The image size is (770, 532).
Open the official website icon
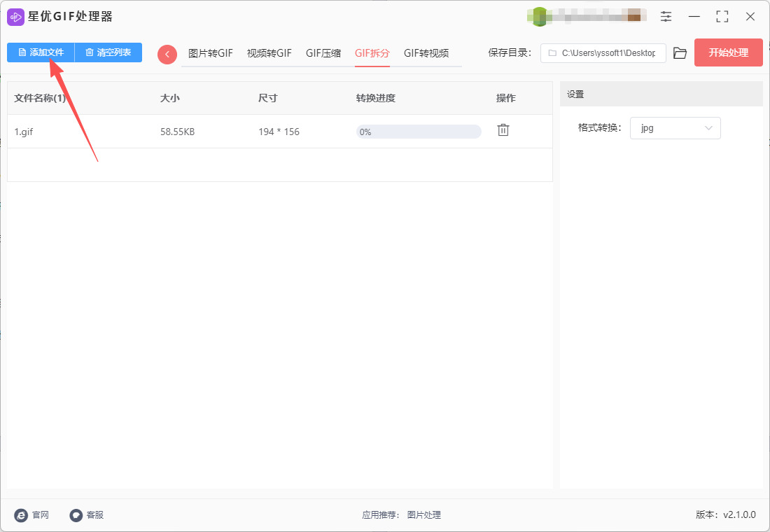click(22, 515)
